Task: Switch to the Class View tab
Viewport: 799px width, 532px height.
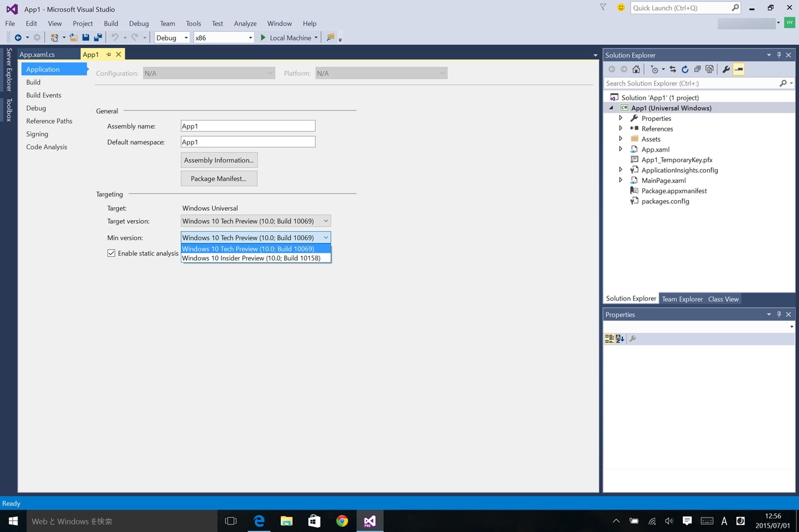Action: [x=723, y=299]
